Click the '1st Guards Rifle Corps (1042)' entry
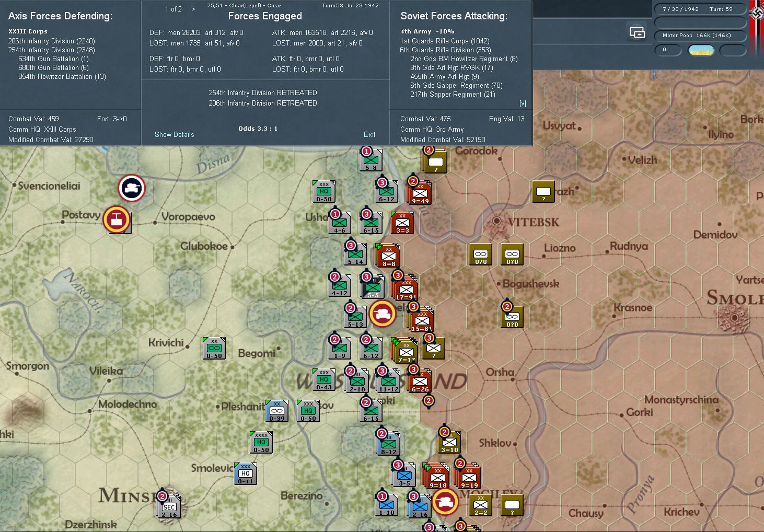 tap(445, 41)
